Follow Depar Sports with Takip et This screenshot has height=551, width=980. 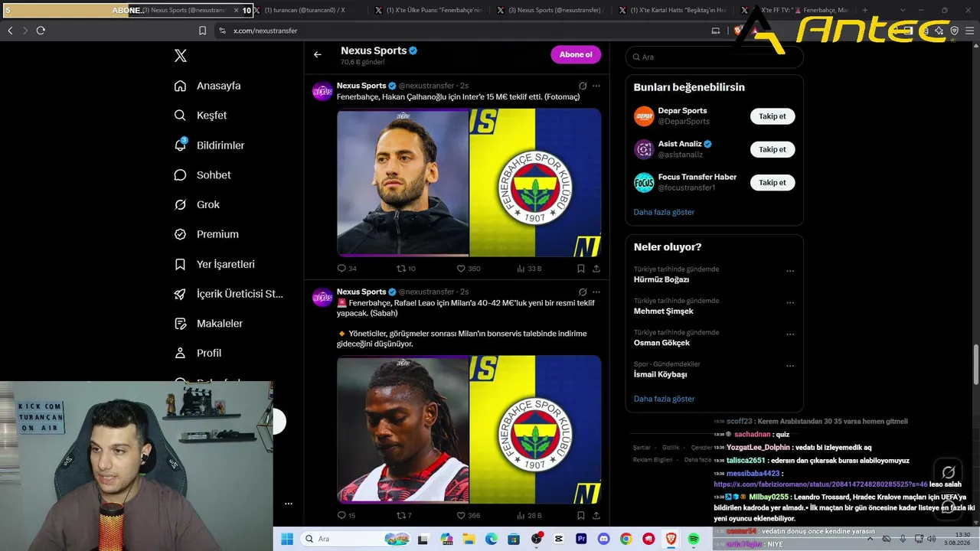pyautogui.click(x=772, y=116)
